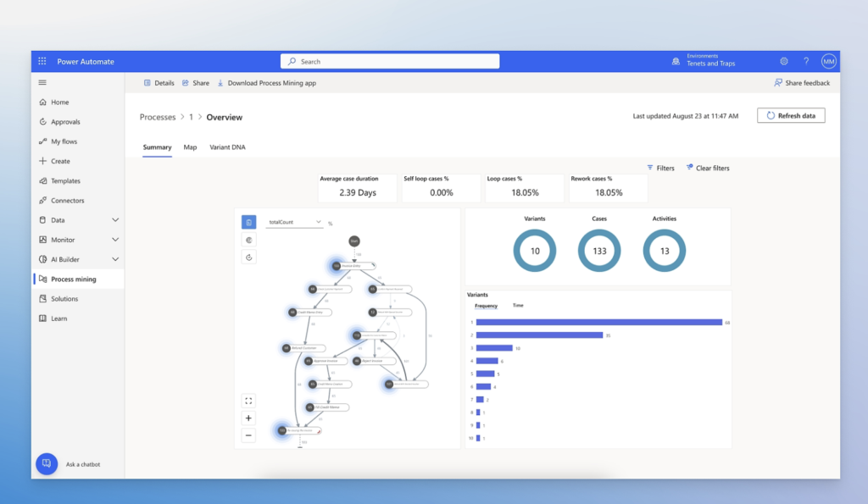Screen dimensions: 868x504
Task: Fit the process map to screen
Action: 248,401
